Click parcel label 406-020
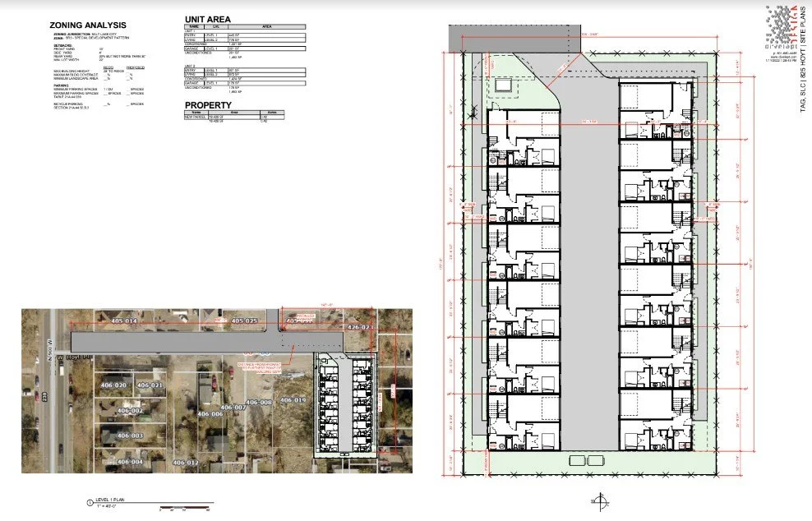Viewport: 812px width, 521px height. tap(113, 385)
